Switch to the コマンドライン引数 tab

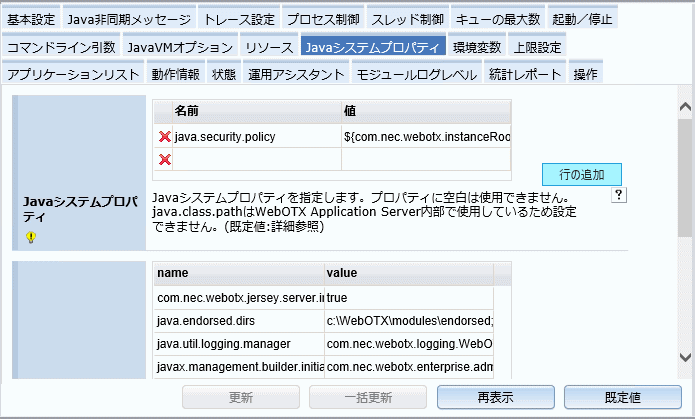pos(61,47)
